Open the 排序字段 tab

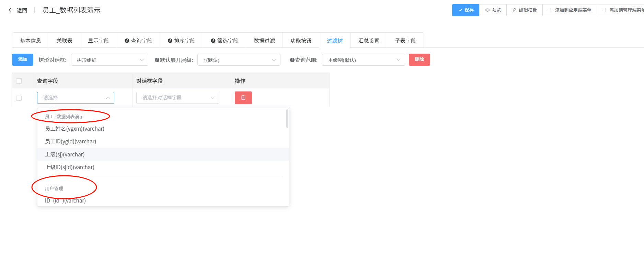point(181,41)
